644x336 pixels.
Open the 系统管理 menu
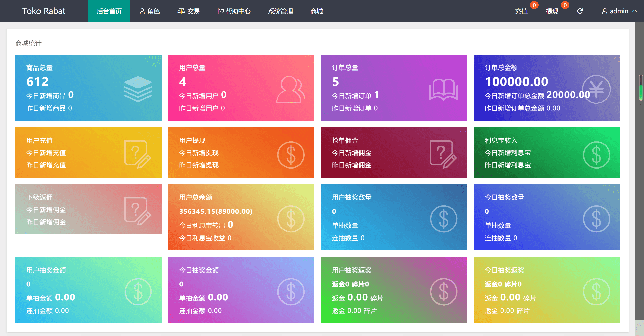coord(280,11)
